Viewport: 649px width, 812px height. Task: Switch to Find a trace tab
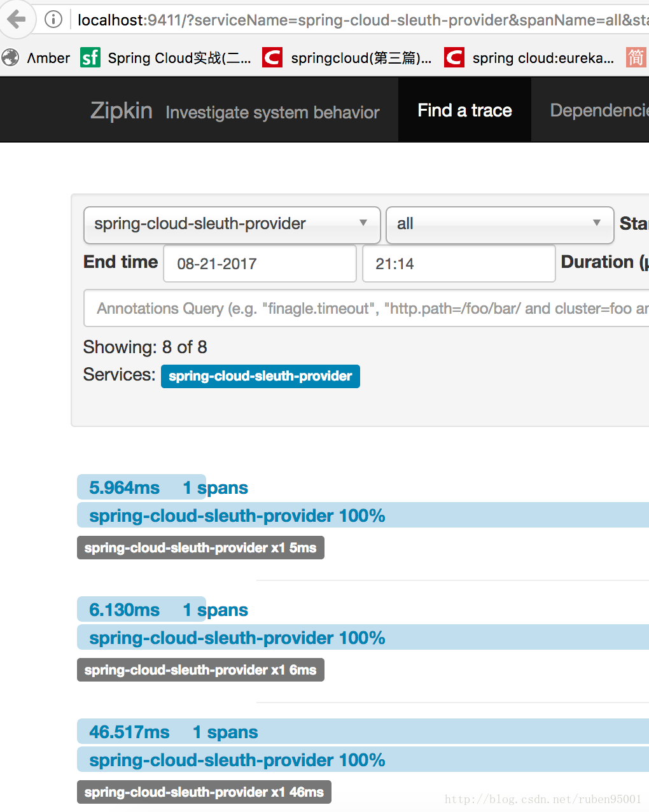click(464, 110)
